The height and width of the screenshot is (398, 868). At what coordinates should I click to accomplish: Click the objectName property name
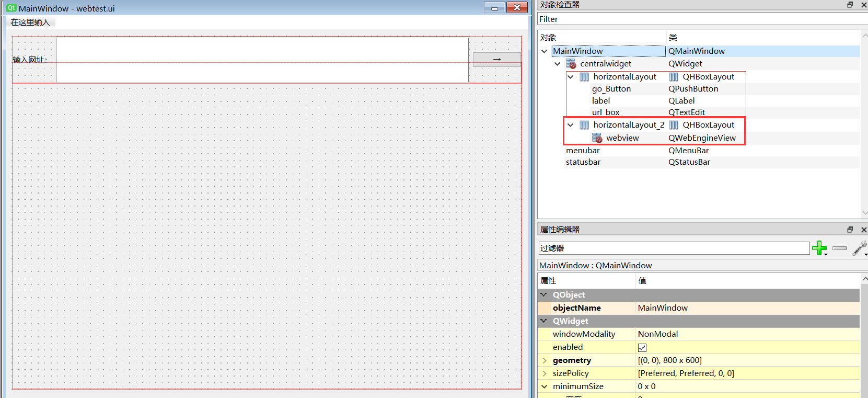[x=576, y=308]
